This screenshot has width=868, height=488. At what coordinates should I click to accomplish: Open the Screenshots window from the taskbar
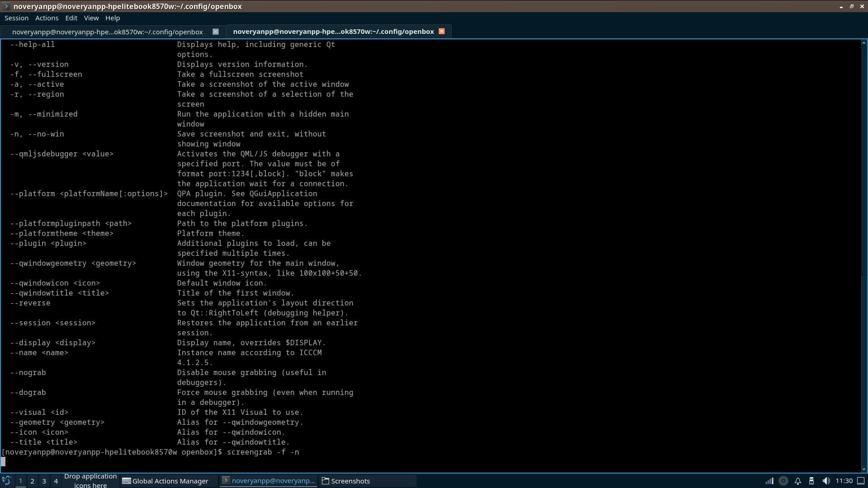point(346,481)
